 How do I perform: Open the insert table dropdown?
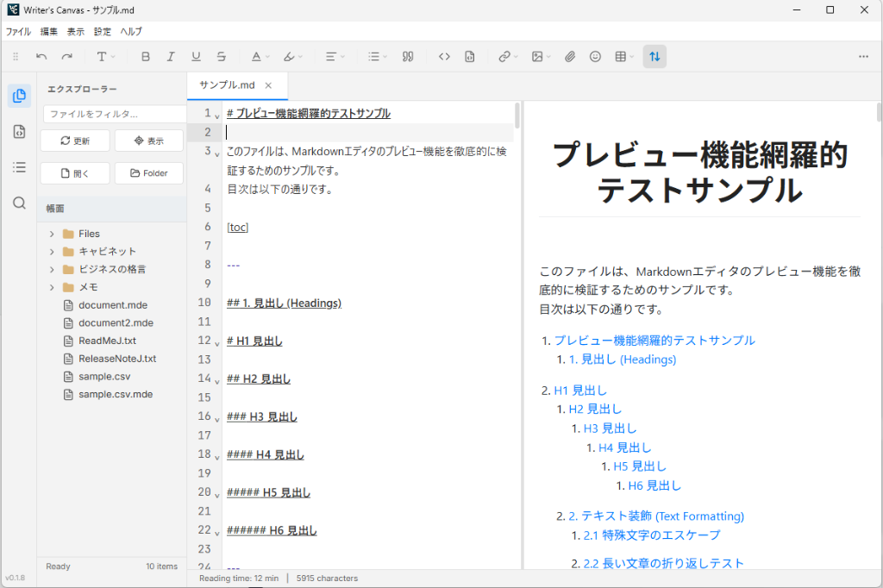(x=624, y=56)
